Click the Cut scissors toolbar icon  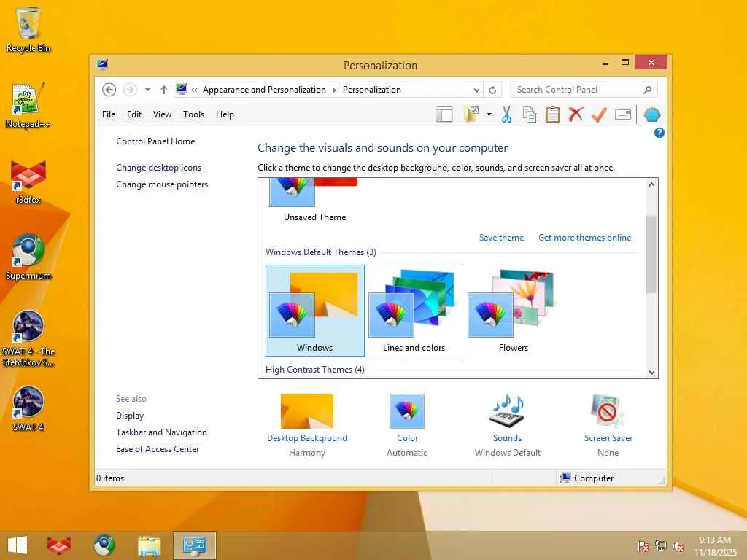[x=506, y=114]
